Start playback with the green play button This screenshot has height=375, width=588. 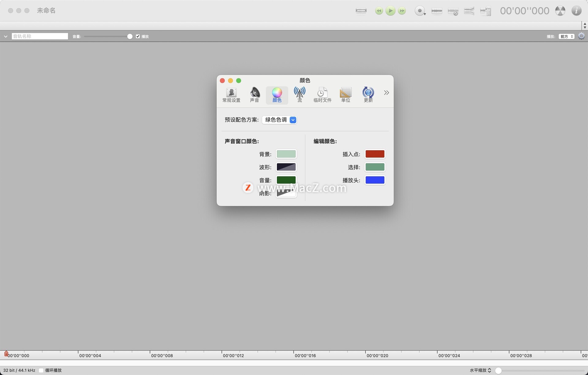point(390,11)
